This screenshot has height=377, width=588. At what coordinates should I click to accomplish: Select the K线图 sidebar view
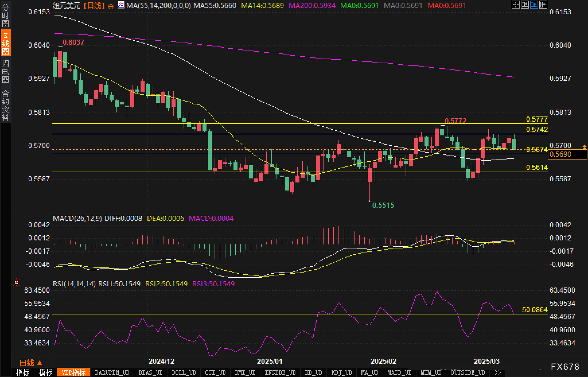tap(5, 43)
